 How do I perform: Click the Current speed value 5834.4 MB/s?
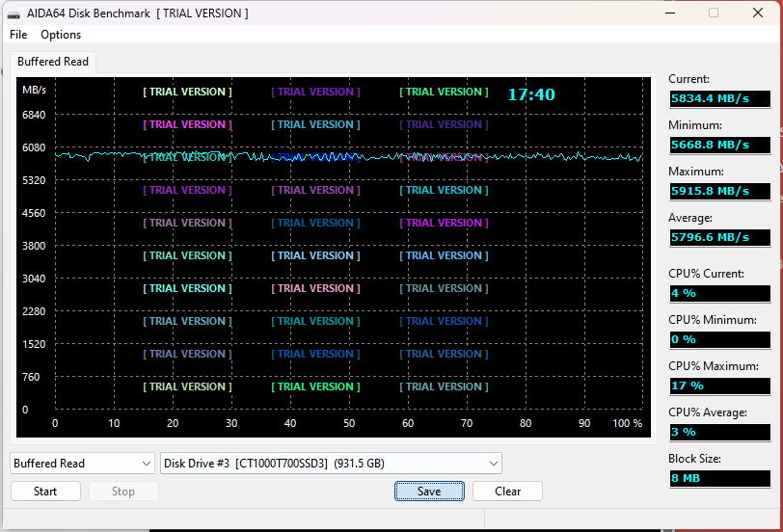pos(719,98)
